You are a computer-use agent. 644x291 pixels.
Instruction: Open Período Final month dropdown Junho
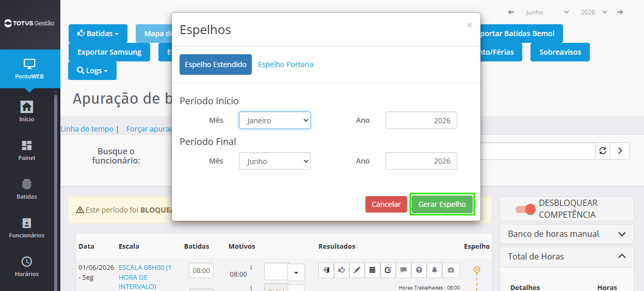coord(275,161)
